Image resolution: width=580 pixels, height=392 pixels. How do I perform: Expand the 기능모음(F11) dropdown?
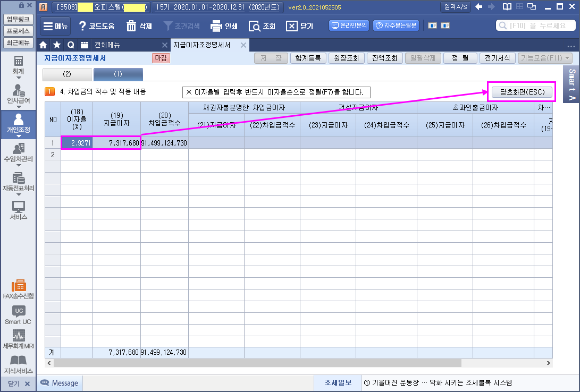545,58
